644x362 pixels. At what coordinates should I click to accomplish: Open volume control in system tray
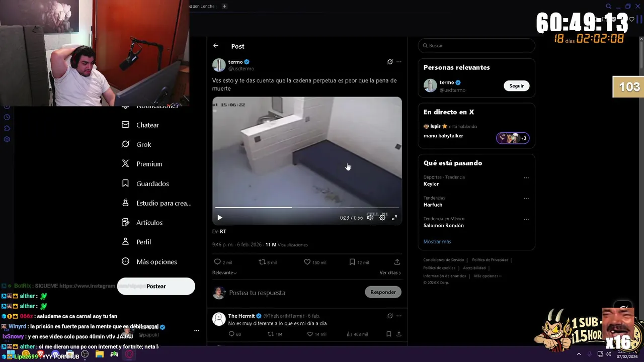[x=608, y=354]
